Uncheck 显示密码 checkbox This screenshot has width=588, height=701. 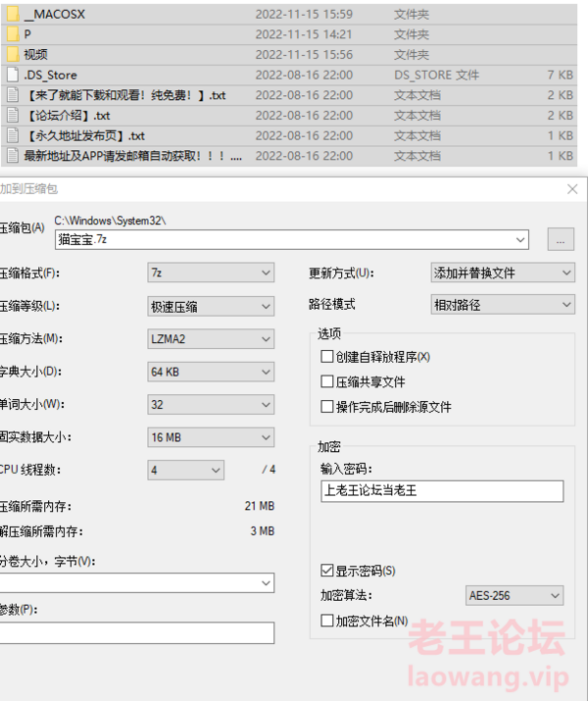(327, 571)
